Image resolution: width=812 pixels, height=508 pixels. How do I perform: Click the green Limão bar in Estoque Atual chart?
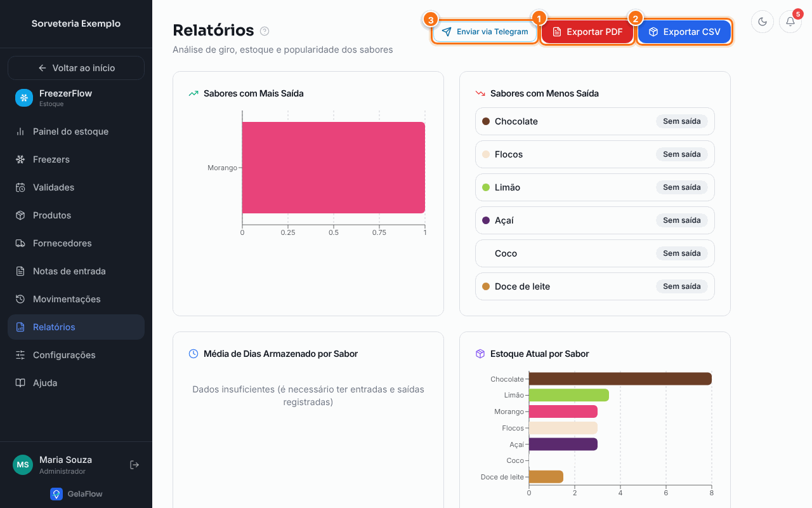pyautogui.click(x=569, y=395)
